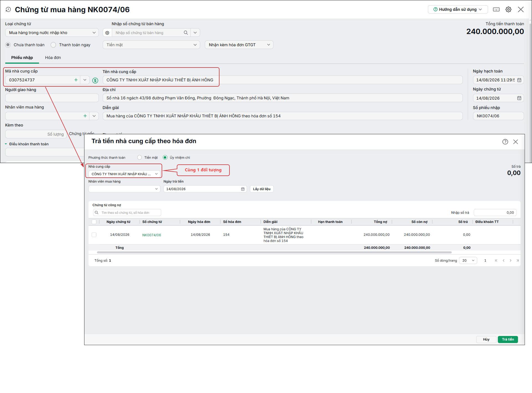Click gear icon beside sales voucher search
532x393 pixels.
click(107, 33)
